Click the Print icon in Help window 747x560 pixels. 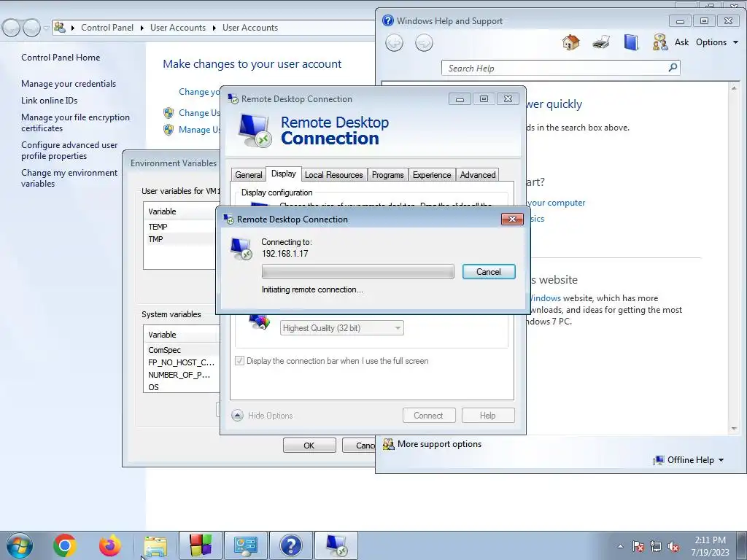[x=601, y=43]
